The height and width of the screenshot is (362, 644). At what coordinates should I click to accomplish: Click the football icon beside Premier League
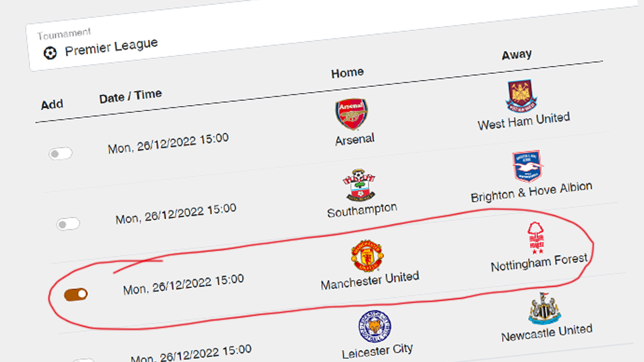click(50, 53)
